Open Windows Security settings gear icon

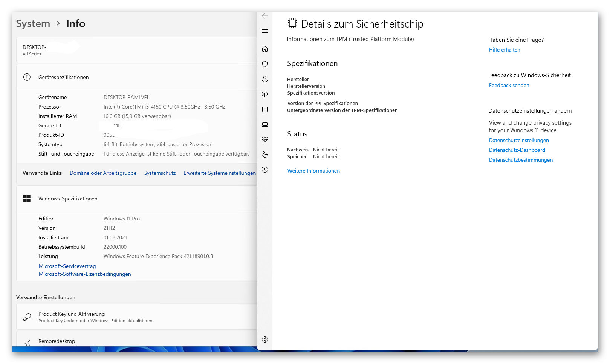(x=265, y=340)
